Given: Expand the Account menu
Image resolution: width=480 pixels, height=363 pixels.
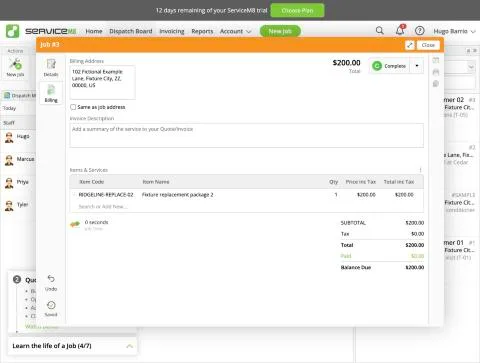Looking at the screenshot, I should click(x=236, y=31).
